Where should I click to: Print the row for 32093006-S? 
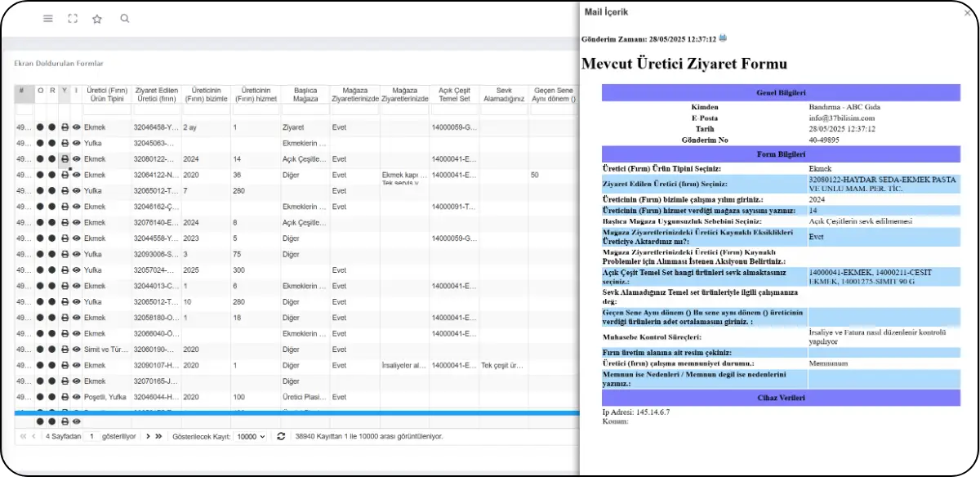(x=65, y=254)
